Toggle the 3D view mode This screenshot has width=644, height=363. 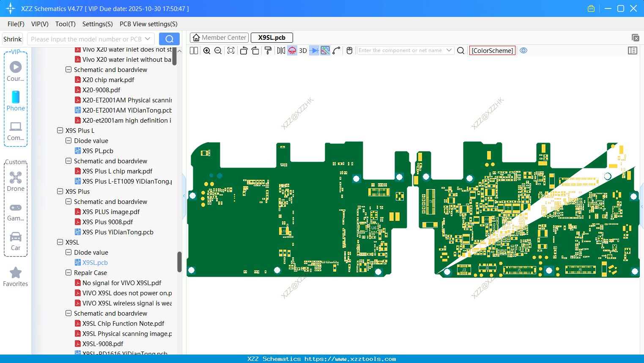303,51
